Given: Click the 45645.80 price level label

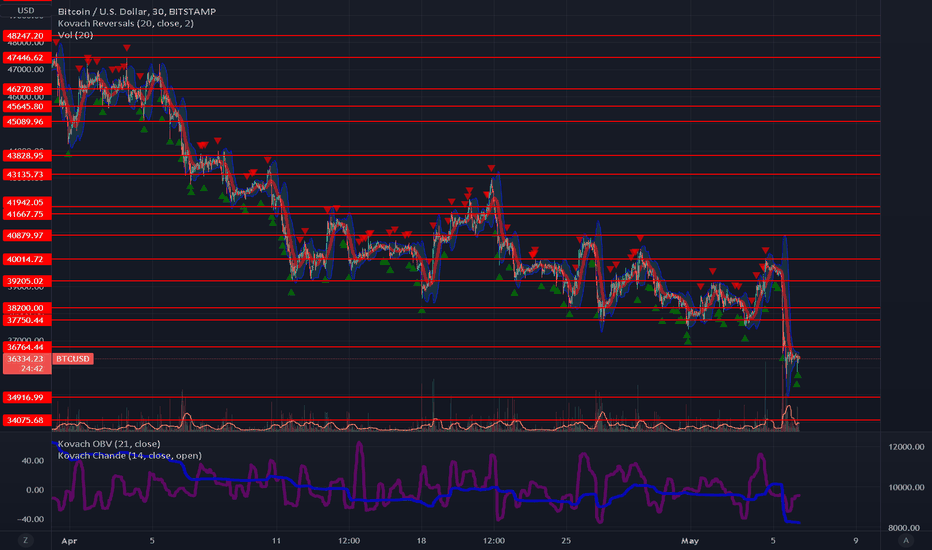Looking at the screenshot, I should [x=27, y=106].
